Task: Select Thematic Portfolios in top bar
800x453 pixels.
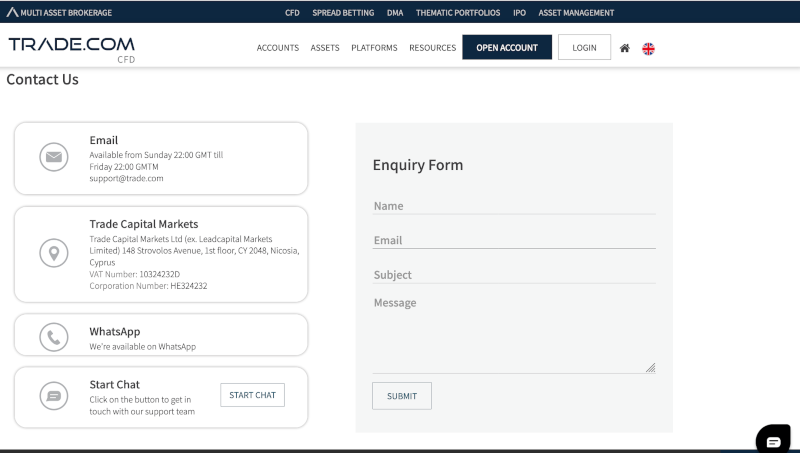Action: coord(458,13)
